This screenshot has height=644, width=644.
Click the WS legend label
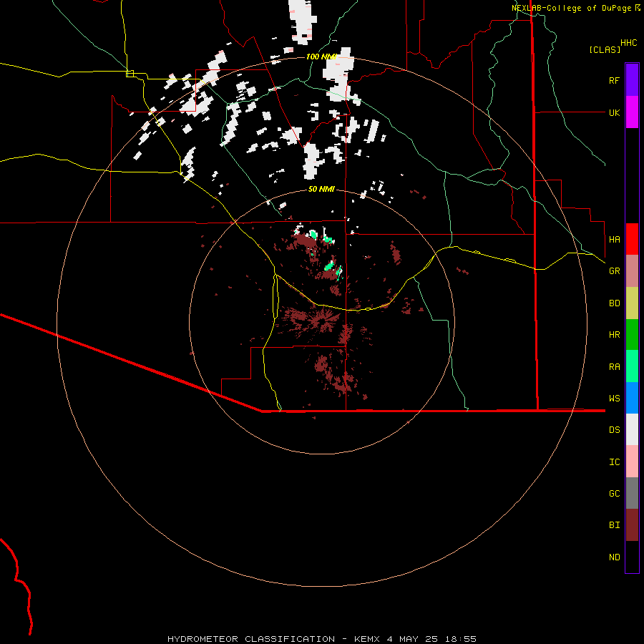tap(614, 399)
